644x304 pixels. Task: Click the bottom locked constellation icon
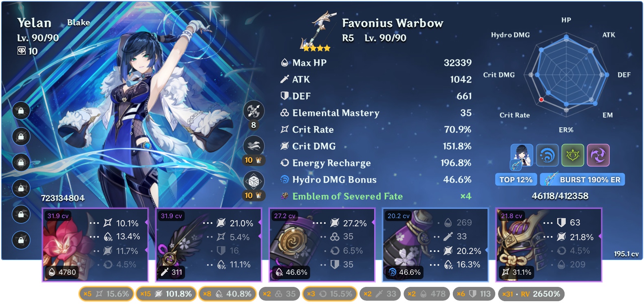pos(21,240)
